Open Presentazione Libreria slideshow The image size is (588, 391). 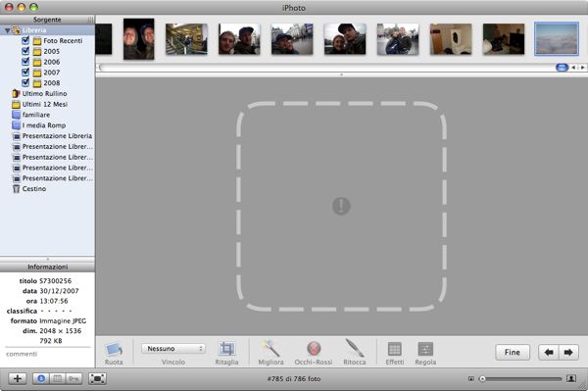coord(57,135)
